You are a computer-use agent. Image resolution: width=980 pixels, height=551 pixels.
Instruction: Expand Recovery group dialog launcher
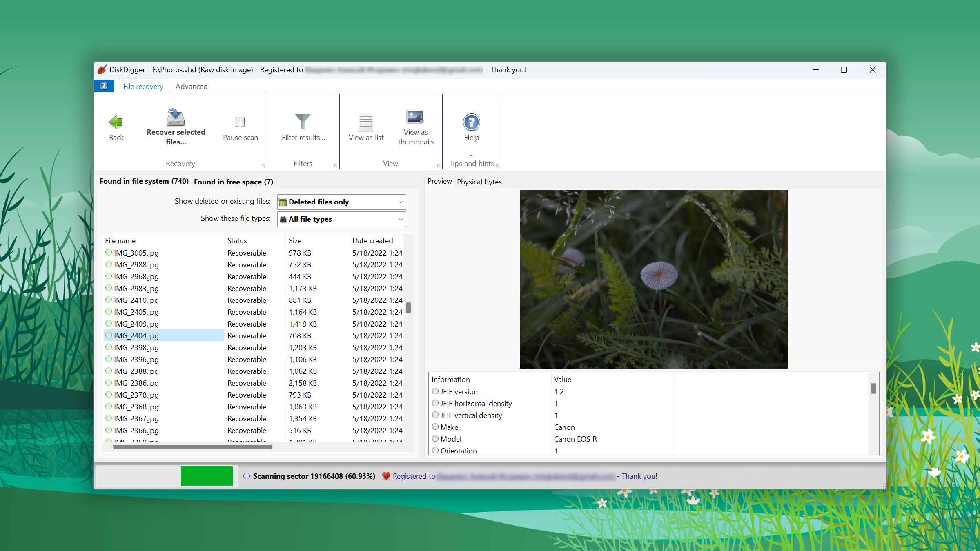pos(263,166)
